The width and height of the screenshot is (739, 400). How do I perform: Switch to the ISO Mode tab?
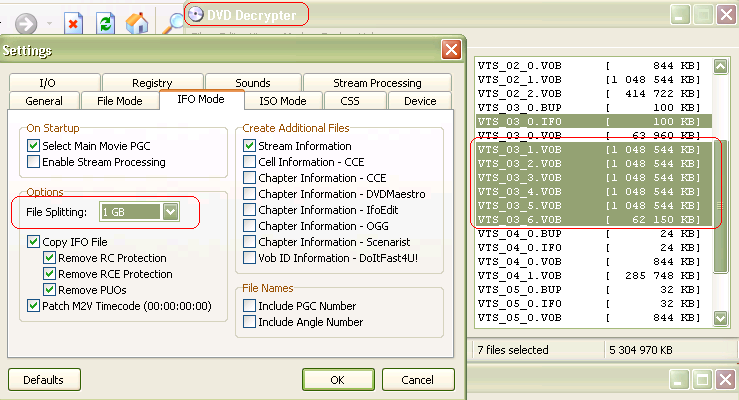[x=283, y=101]
